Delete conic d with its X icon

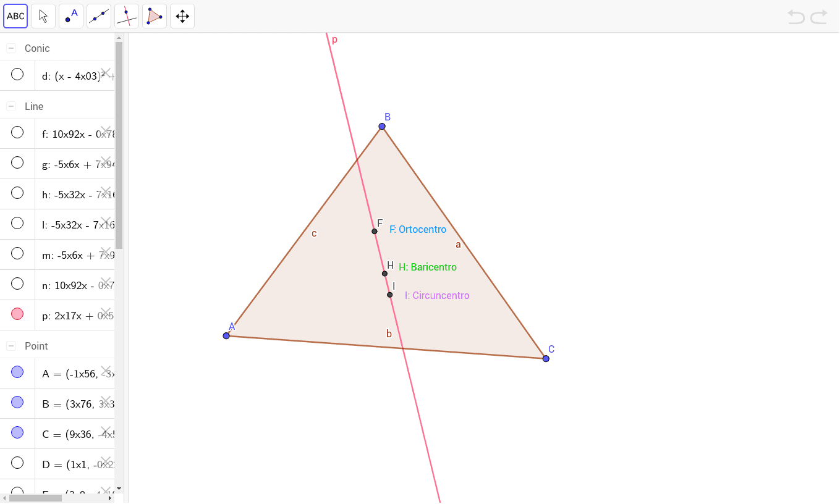106,73
